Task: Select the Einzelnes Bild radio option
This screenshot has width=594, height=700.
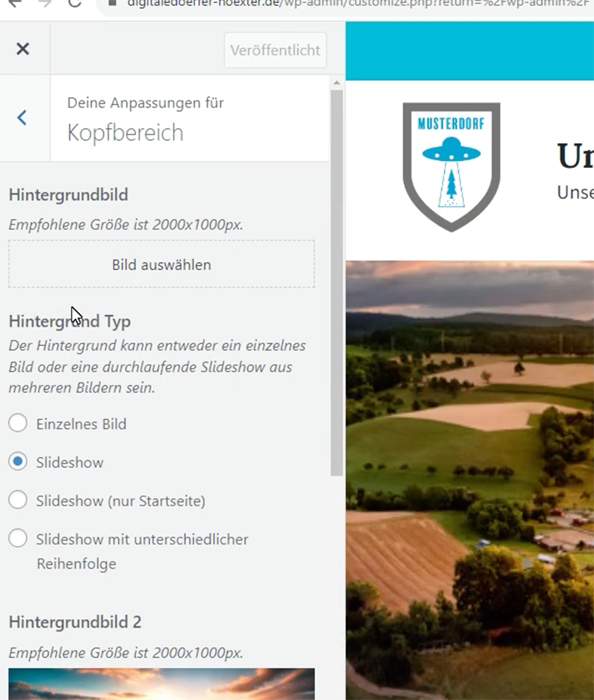Action: pos(18,424)
